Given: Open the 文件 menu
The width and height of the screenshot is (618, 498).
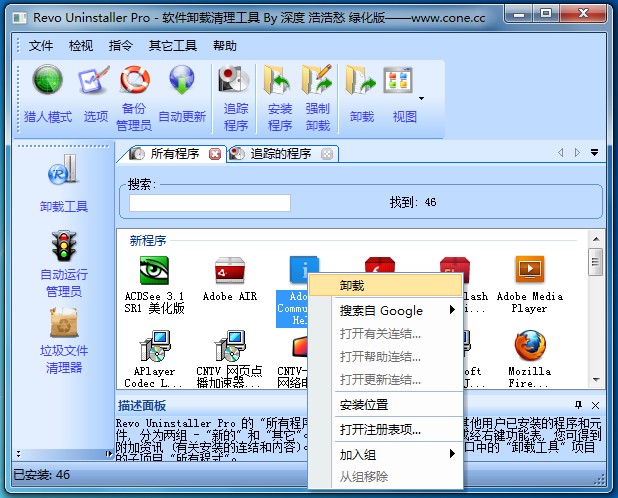Looking at the screenshot, I should pos(41,46).
